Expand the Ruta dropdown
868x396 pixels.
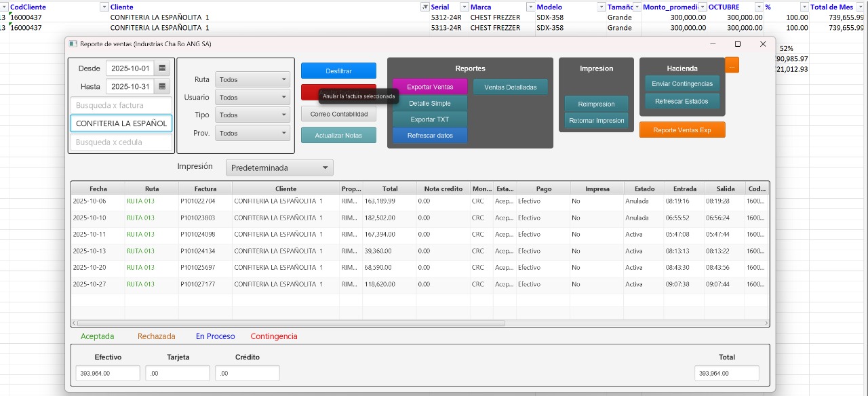tap(252, 79)
